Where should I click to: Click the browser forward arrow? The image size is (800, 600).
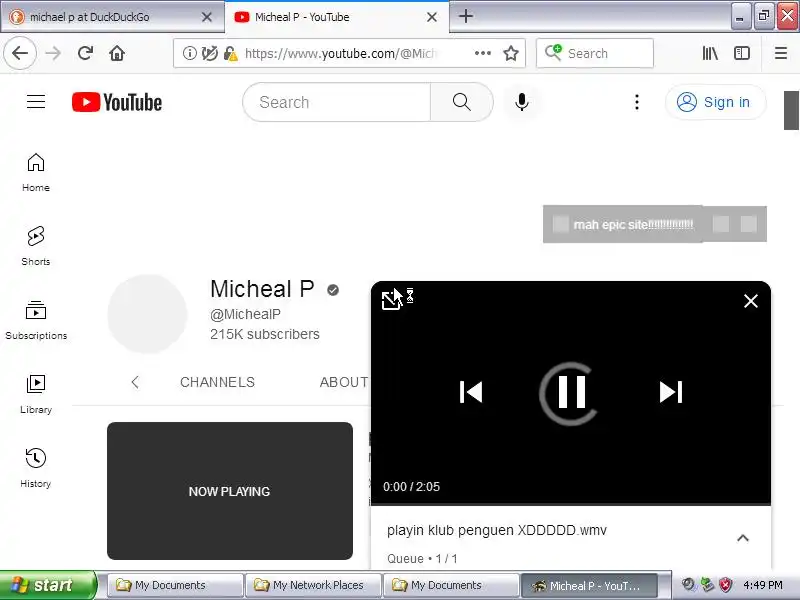53,53
